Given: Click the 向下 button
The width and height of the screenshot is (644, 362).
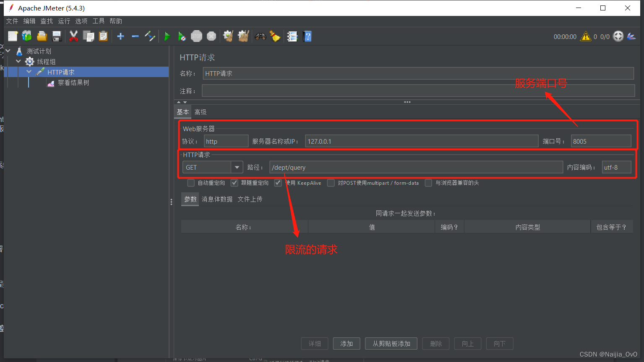Looking at the screenshot, I should tap(500, 344).
